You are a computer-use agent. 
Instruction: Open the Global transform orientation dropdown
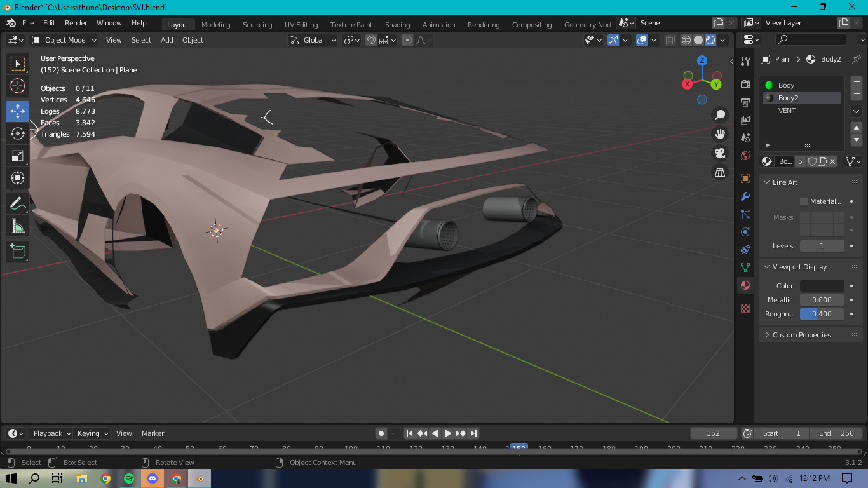coord(313,40)
